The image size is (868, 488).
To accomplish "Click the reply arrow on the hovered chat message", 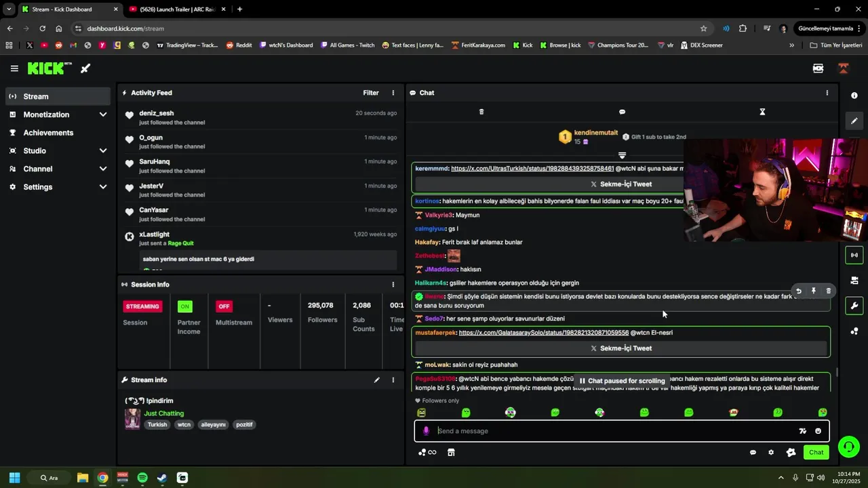I will (x=799, y=291).
